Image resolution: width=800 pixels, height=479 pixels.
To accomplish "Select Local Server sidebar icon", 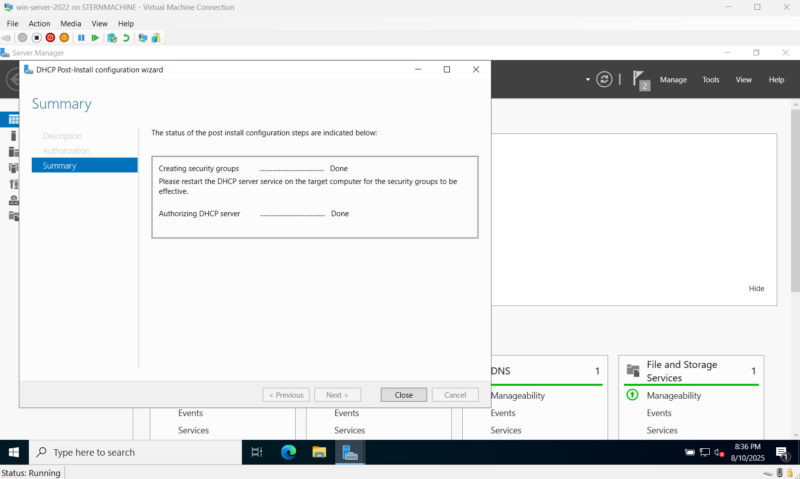I will pyautogui.click(x=13, y=136).
